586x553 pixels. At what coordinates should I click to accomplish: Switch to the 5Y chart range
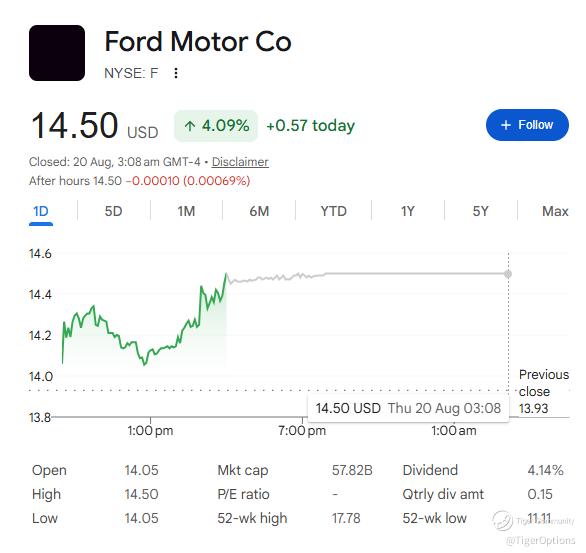point(480,211)
